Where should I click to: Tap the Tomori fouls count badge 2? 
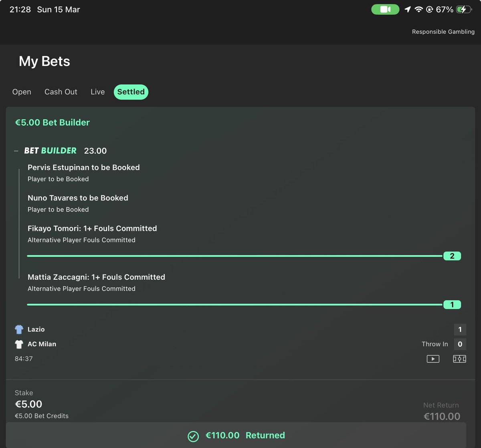point(452,256)
